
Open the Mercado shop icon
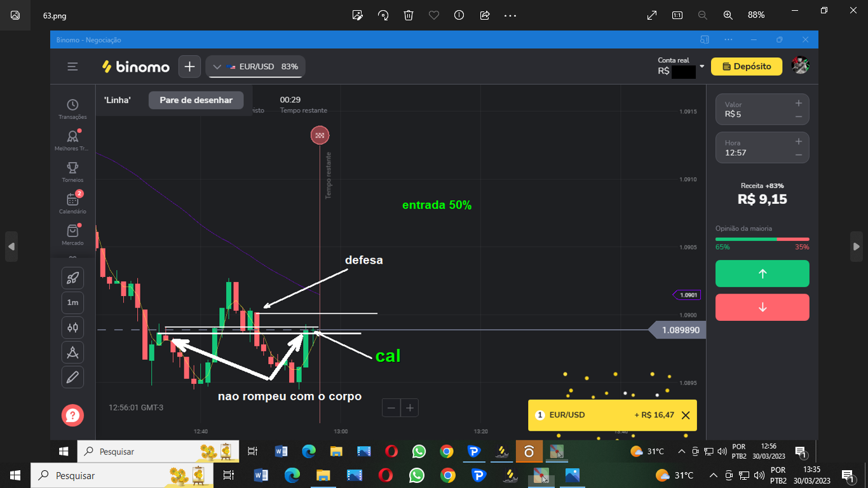[x=72, y=234]
